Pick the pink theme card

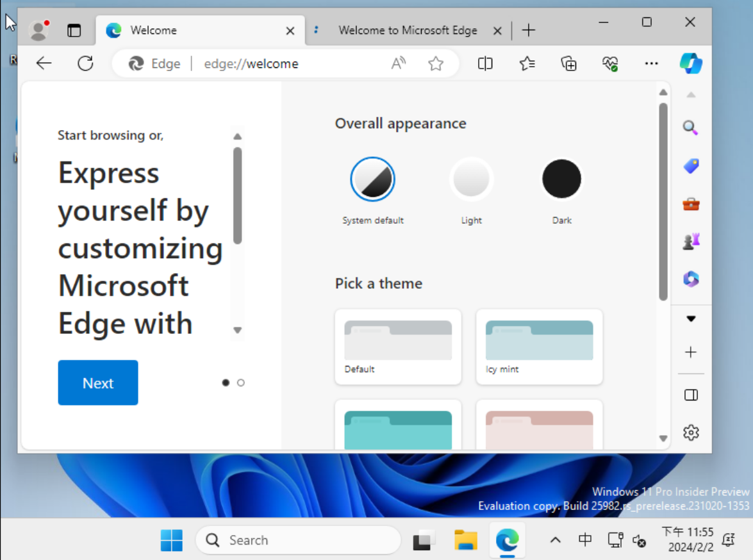coord(540,425)
